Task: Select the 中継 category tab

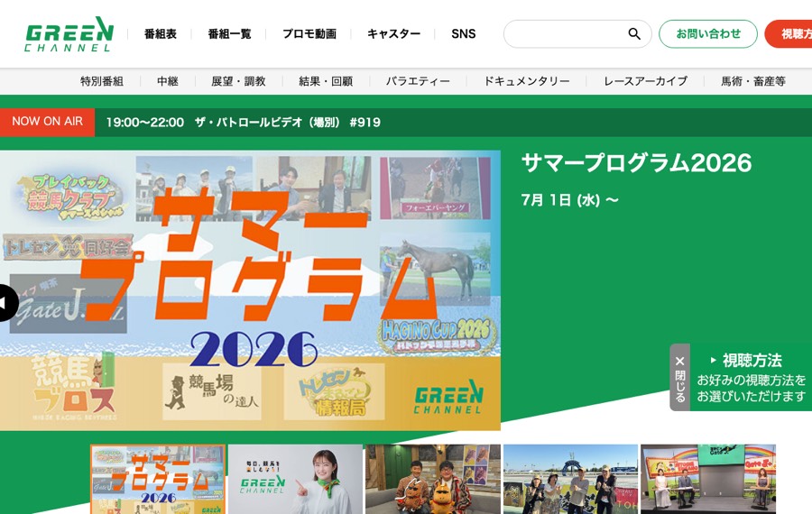Action: pos(168,81)
